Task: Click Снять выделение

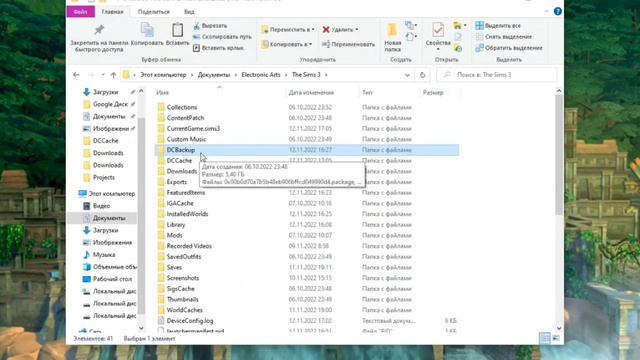Action: pyautogui.click(x=504, y=37)
